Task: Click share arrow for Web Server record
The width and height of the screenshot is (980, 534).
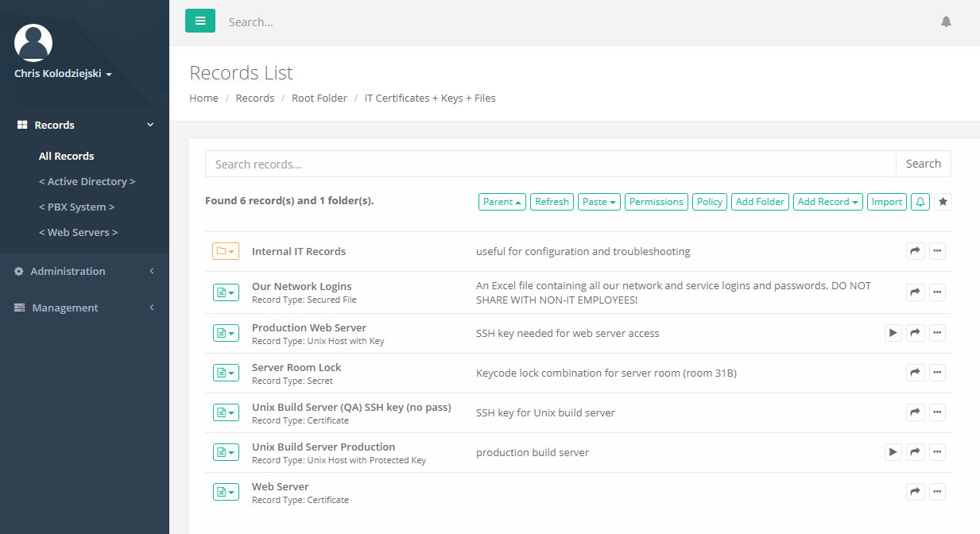Action: click(916, 492)
